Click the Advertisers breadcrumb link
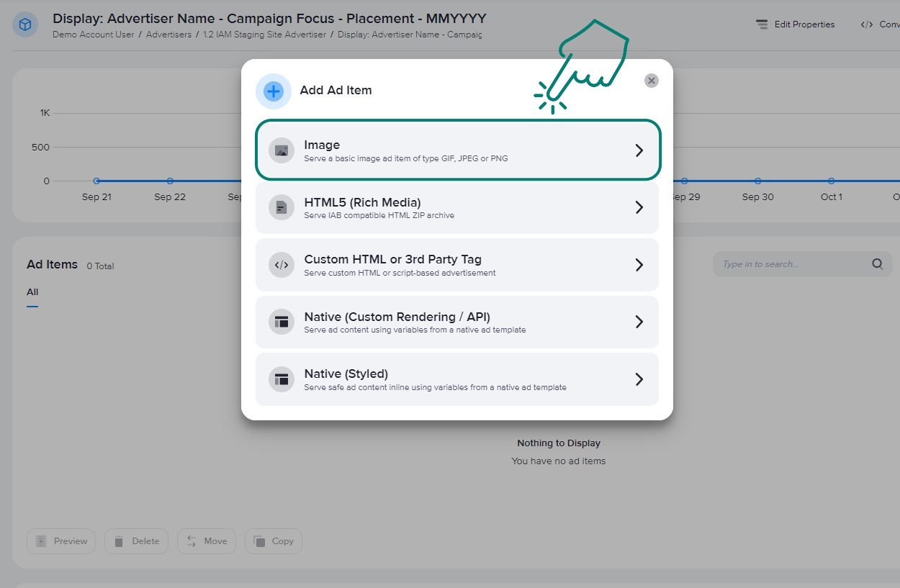900x588 pixels. click(168, 35)
